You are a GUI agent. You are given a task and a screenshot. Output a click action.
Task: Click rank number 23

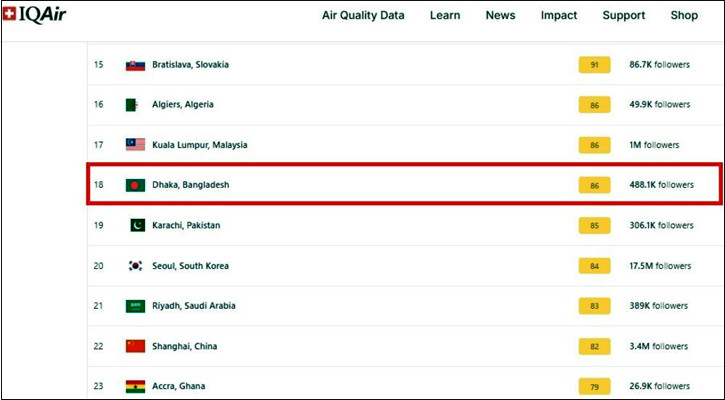point(98,386)
